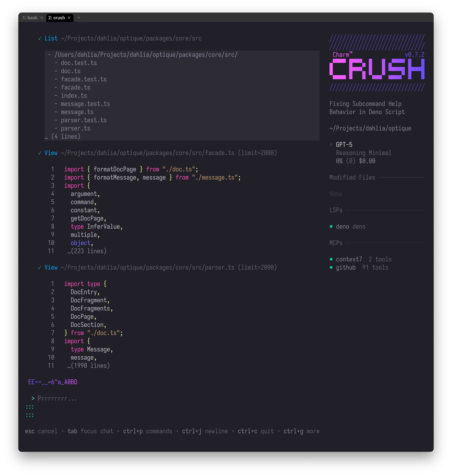Click "index.ts" in the file listing

[74, 96]
